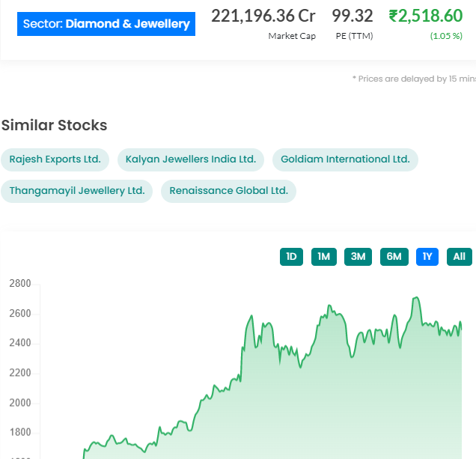Switch chart to 1D range
This screenshot has height=459, width=476.
click(291, 257)
